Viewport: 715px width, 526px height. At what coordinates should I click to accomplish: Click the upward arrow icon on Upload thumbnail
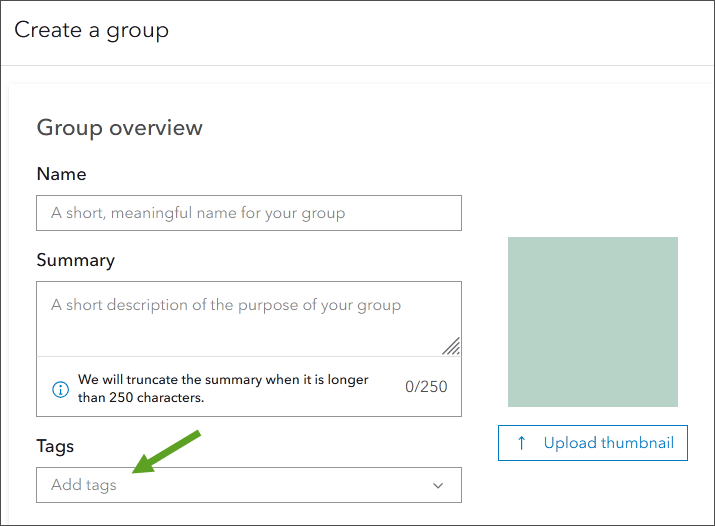(521, 443)
